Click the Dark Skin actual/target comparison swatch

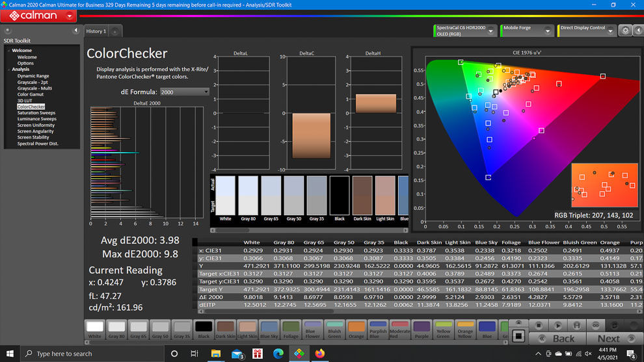tap(362, 196)
